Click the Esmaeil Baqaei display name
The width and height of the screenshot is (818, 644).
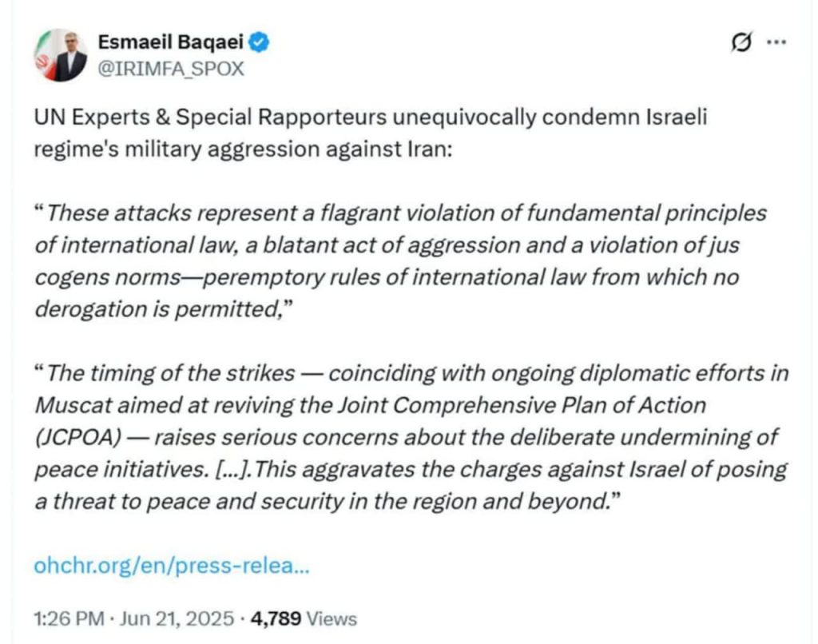tap(171, 42)
